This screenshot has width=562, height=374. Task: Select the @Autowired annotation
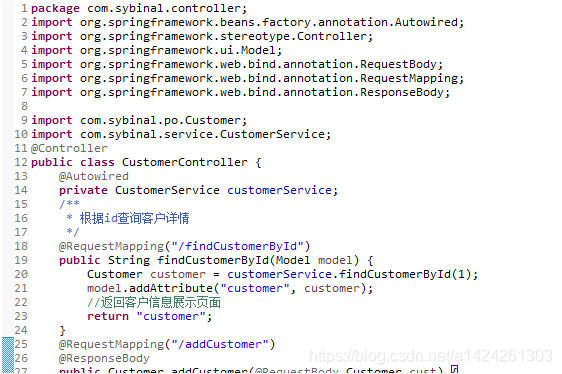pos(94,176)
